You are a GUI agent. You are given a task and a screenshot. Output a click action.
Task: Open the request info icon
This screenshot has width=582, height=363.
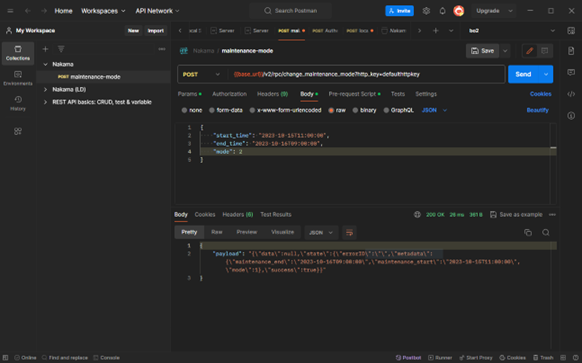click(571, 116)
